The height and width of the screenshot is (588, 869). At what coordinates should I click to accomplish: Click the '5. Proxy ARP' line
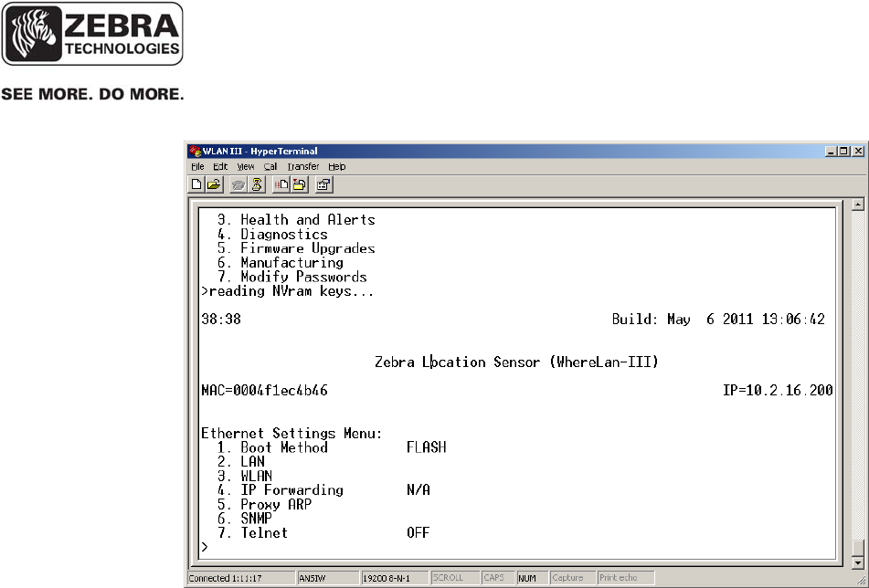[264, 504]
